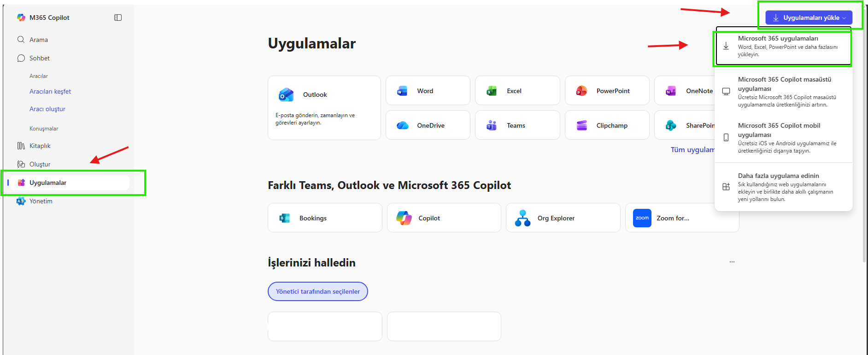Click the Teams app icon
The width and height of the screenshot is (868, 355).
click(x=492, y=125)
